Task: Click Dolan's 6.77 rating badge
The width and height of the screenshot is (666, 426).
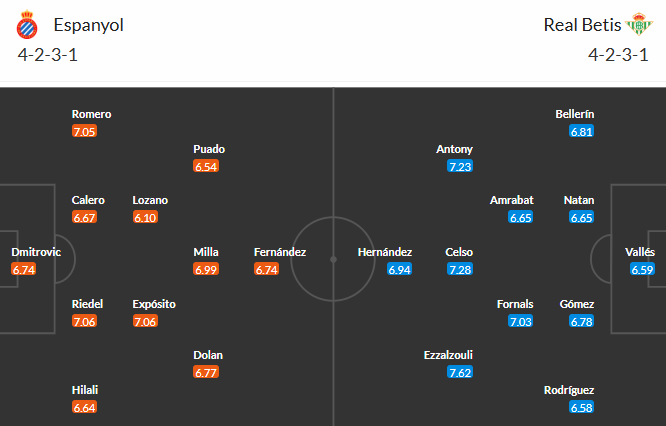Action: point(207,372)
